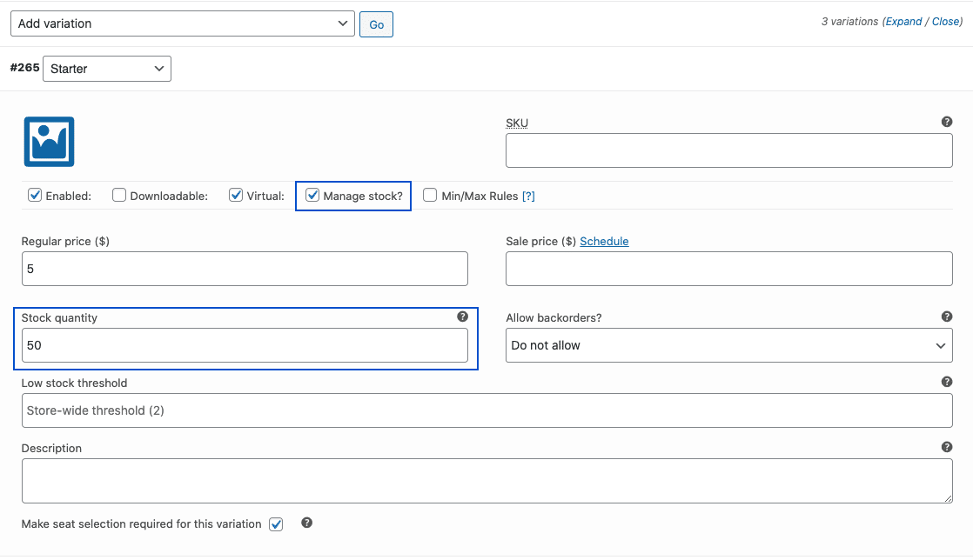Disable the Manage stock checkbox
Image resolution: width=973 pixels, height=560 pixels.
312,195
